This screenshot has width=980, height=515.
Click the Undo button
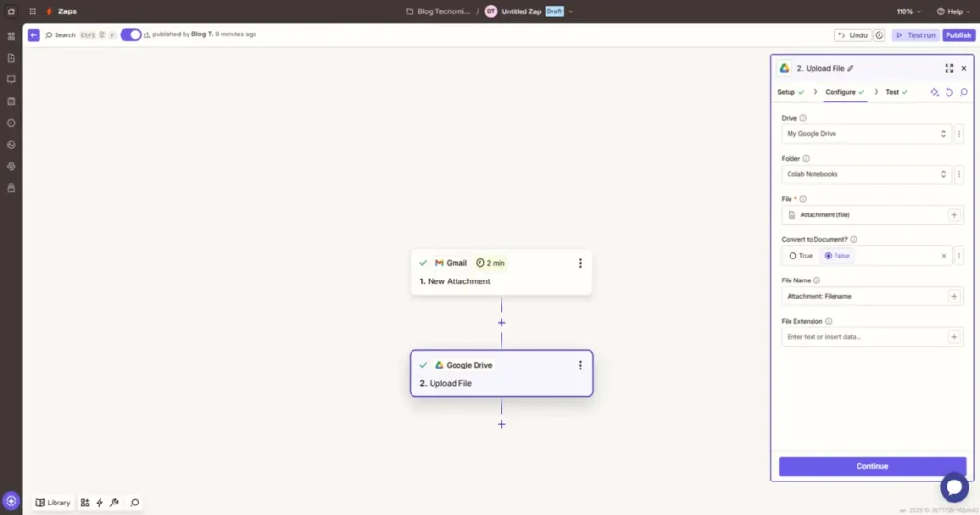[x=853, y=35]
